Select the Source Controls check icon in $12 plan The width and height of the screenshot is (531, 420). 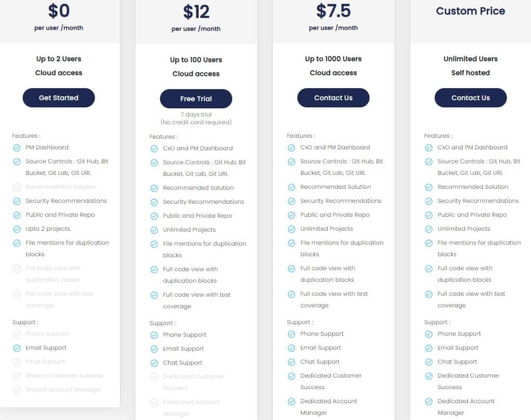[154, 162]
